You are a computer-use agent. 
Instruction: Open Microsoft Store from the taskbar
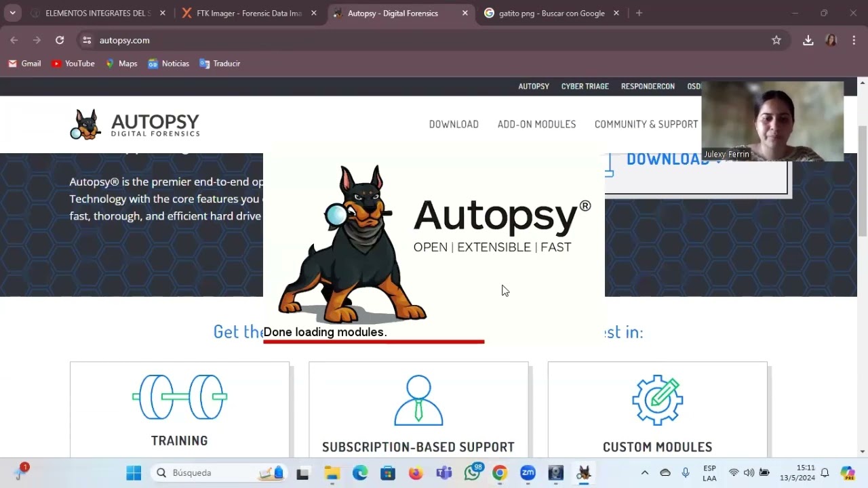click(x=388, y=472)
